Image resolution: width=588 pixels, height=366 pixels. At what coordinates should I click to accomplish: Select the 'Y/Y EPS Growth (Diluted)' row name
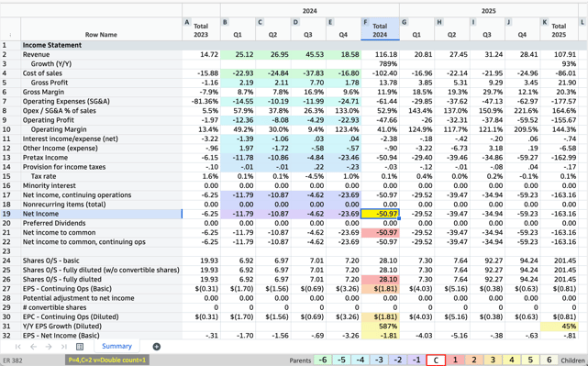[101, 327]
